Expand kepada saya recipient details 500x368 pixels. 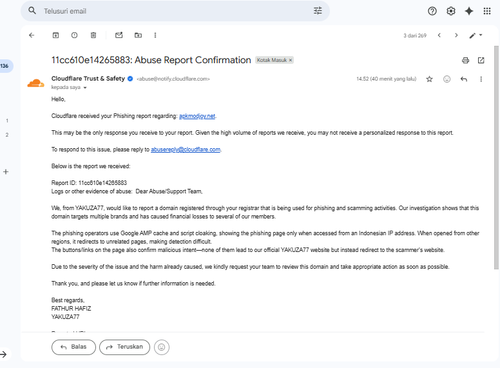click(x=85, y=88)
